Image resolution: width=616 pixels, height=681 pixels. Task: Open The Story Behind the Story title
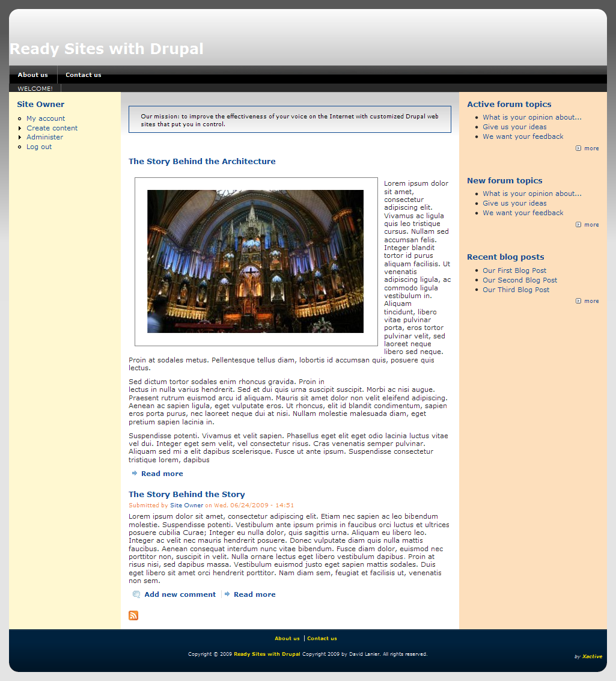(x=186, y=494)
